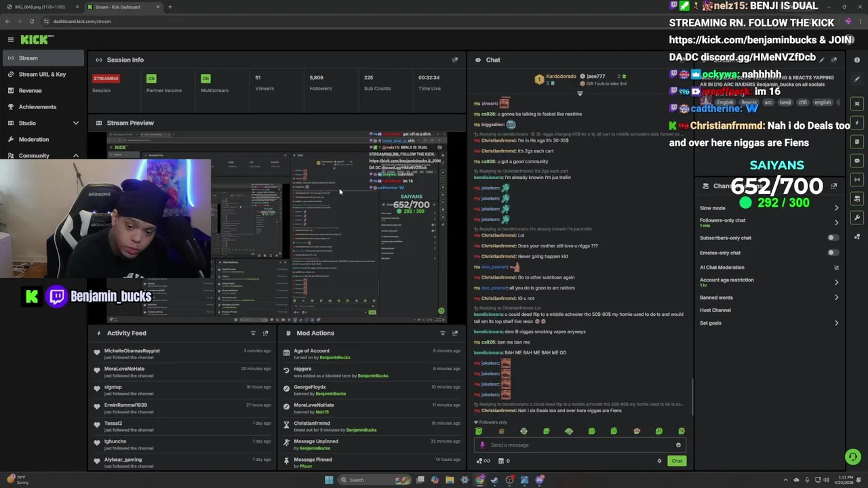The width and height of the screenshot is (868, 488).
Task: Reload the browser page
Action: [31, 21]
